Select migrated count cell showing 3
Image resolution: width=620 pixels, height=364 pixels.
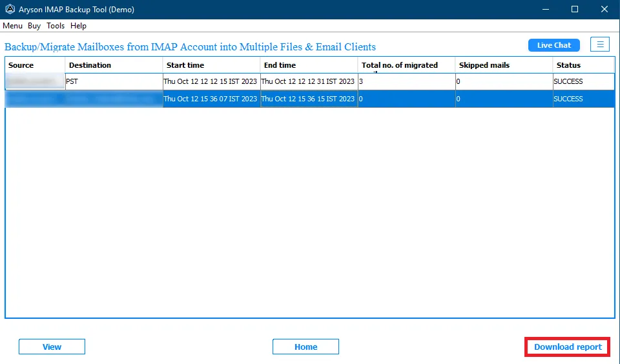(406, 81)
